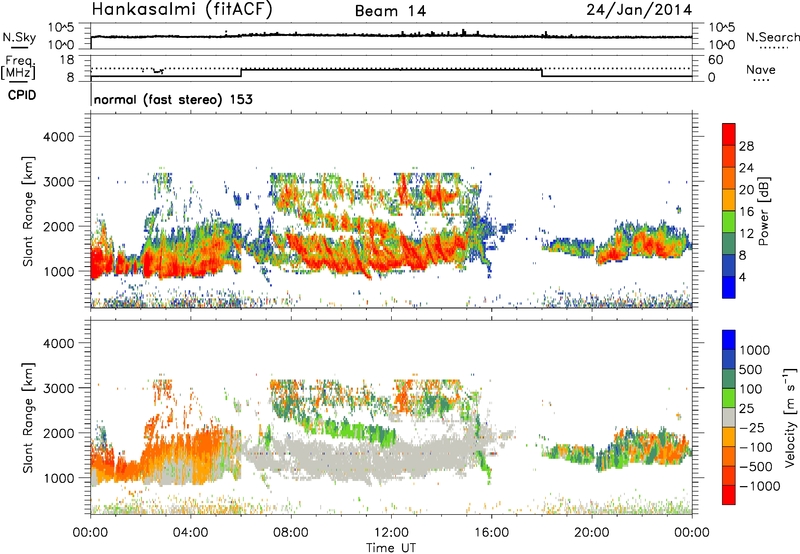The height and width of the screenshot is (554, 800).
Task: Click the blue top segment of velocity colorbar
Action: click(729, 340)
